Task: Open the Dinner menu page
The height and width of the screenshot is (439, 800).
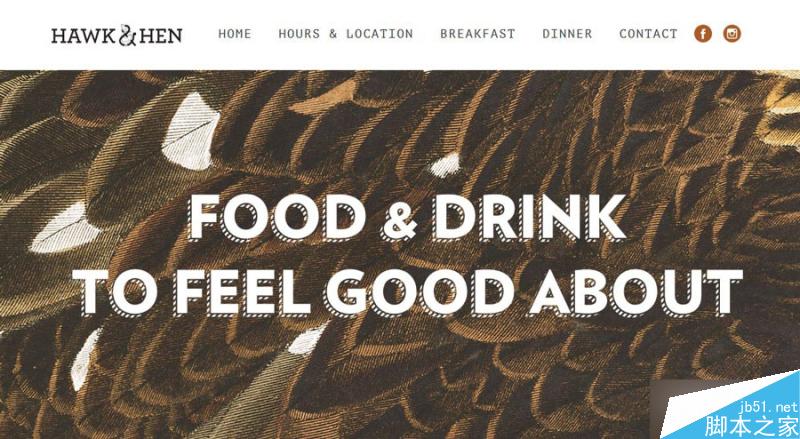Action: (567, 34)
